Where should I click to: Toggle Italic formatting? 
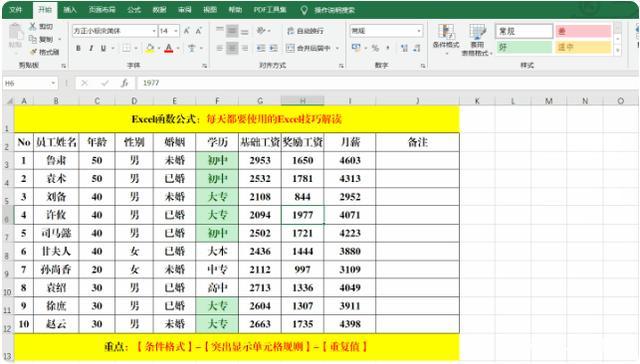[91, 48]
